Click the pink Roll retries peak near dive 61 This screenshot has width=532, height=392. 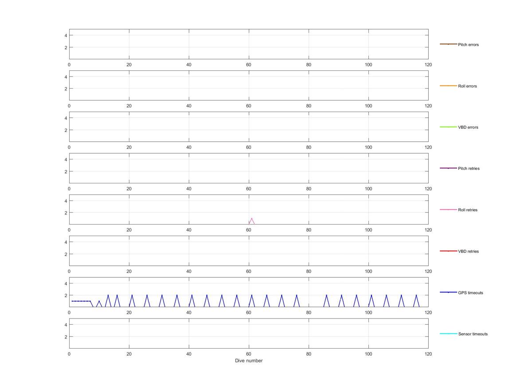tap(251, 218)
